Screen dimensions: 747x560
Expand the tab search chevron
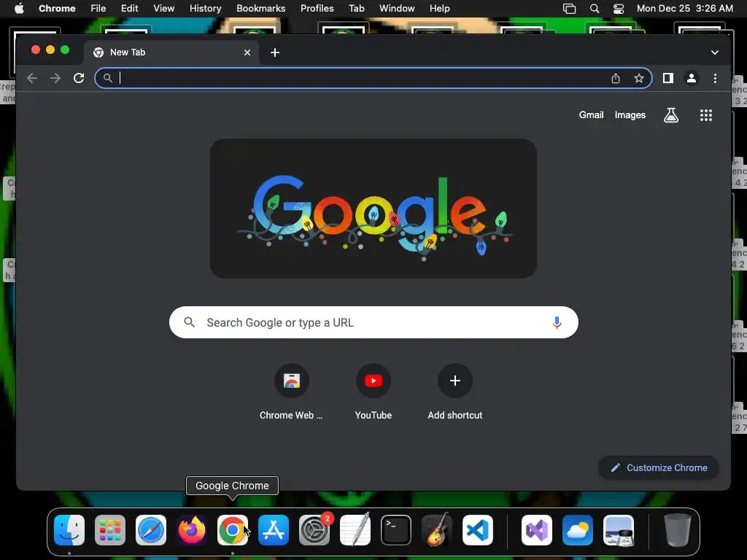715,52
